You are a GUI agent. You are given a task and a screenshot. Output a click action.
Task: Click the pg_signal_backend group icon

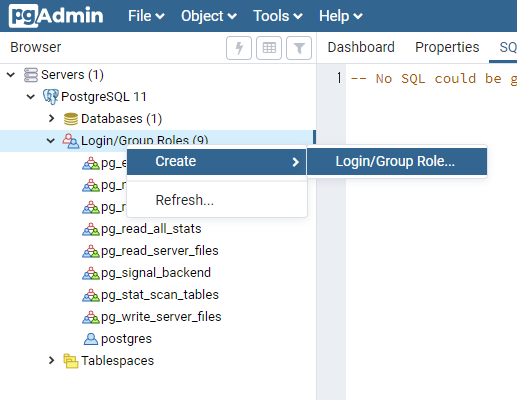click(x=91, y=273)
